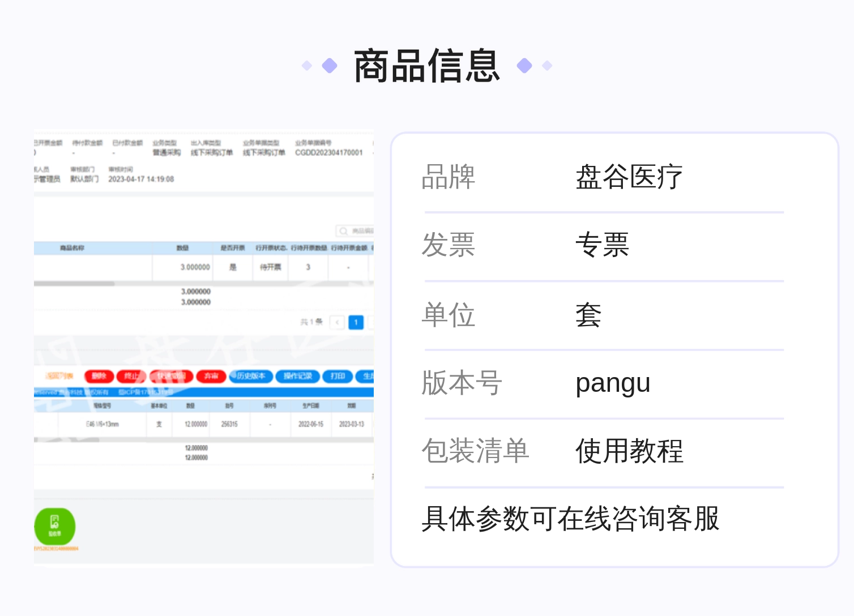Click the search magnifier icon
This screenshot has width=854, height=616.
[x=343, y=231]
